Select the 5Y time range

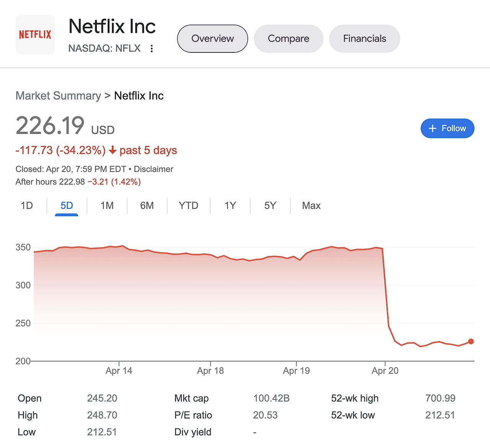270,206
